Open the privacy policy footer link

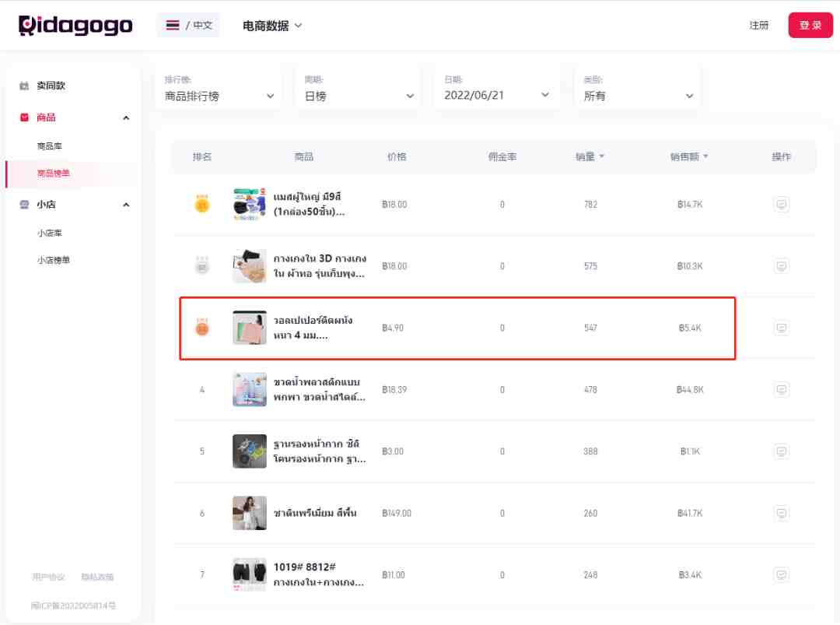pyautogui.click(x=97, y=577)
